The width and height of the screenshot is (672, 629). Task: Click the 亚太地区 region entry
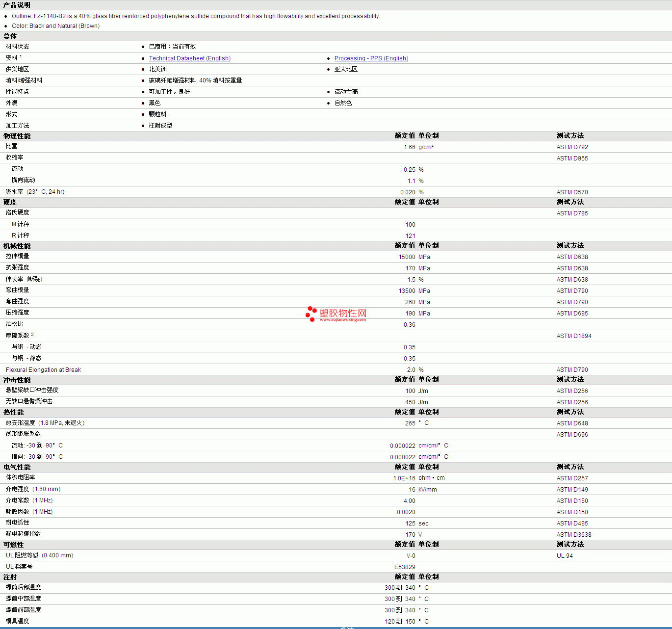[x=346, y=69]
